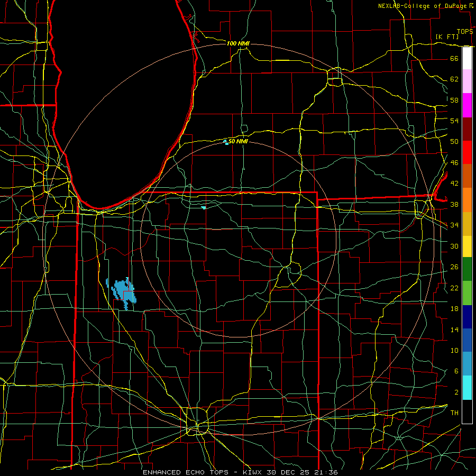Select the yellow legend swatch
The width and height of the screenshot is (476, 476).
click(467, 246)
